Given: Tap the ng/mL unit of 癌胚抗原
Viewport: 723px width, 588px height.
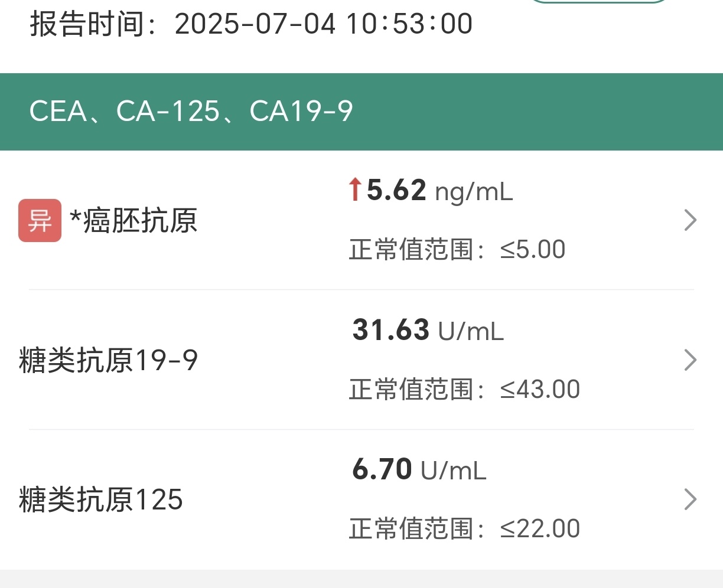Looking at the screenshot, I should pyautogui.click(x=474, y=192).
